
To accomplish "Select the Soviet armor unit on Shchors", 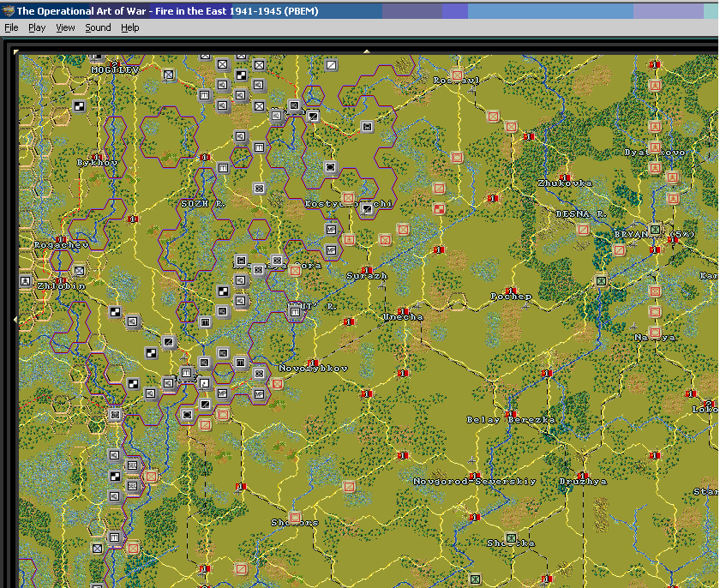I will (295, 519).
